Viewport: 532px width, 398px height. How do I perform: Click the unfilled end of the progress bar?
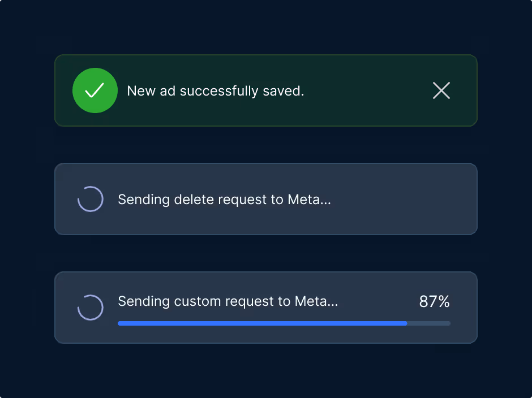coord(429,323)
